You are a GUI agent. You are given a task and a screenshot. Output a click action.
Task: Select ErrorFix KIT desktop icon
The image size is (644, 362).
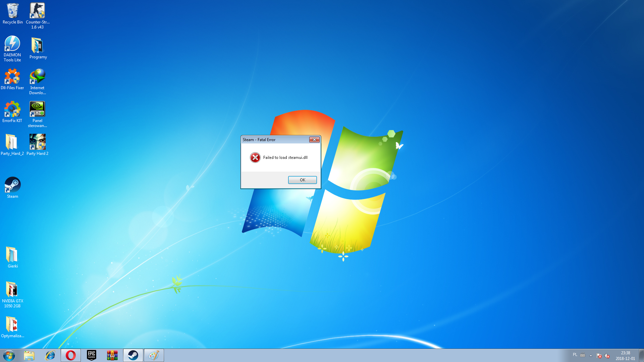[12, 110]
